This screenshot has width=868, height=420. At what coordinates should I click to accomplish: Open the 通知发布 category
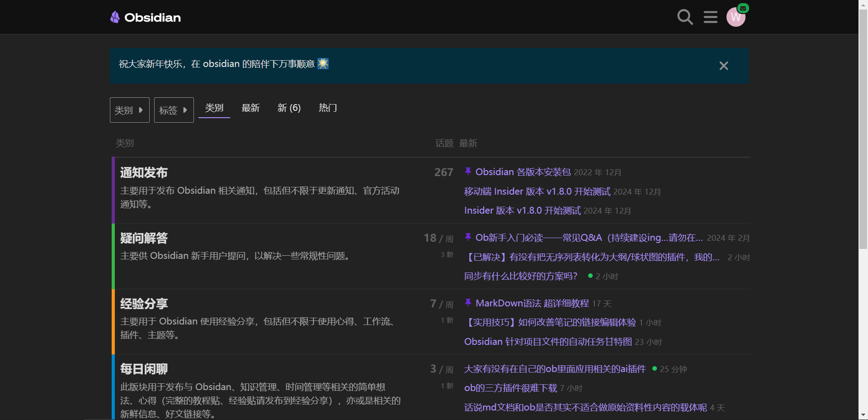[144, 172]
